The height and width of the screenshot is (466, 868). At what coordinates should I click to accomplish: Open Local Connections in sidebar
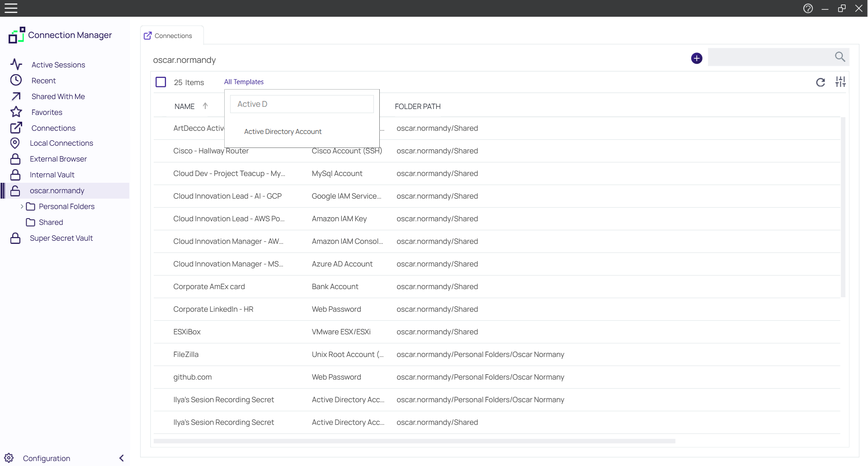coord(61,143)
